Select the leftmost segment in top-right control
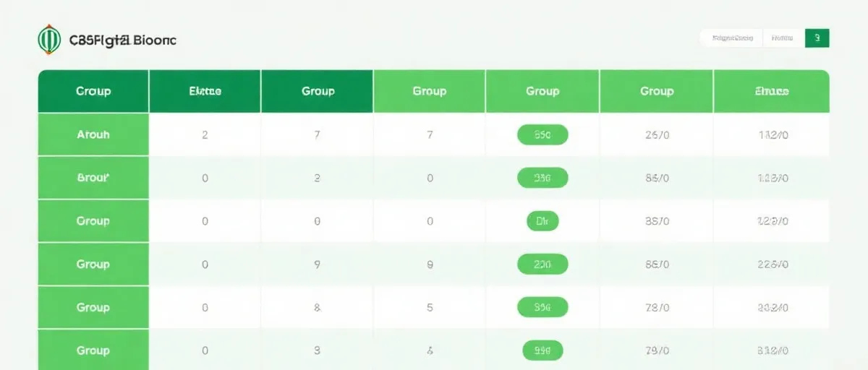This screenshot has height=370, width=868. point(732,38)
